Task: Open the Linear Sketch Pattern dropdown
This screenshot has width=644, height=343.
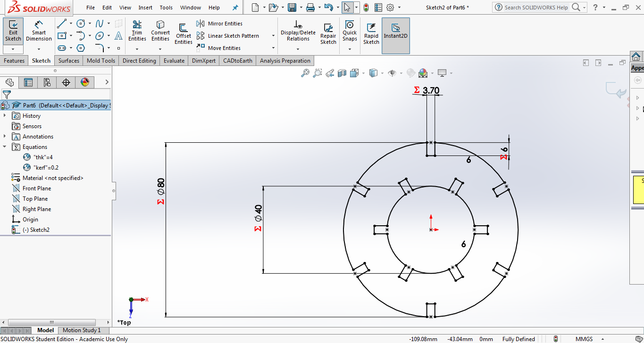Action: (273, 36)
